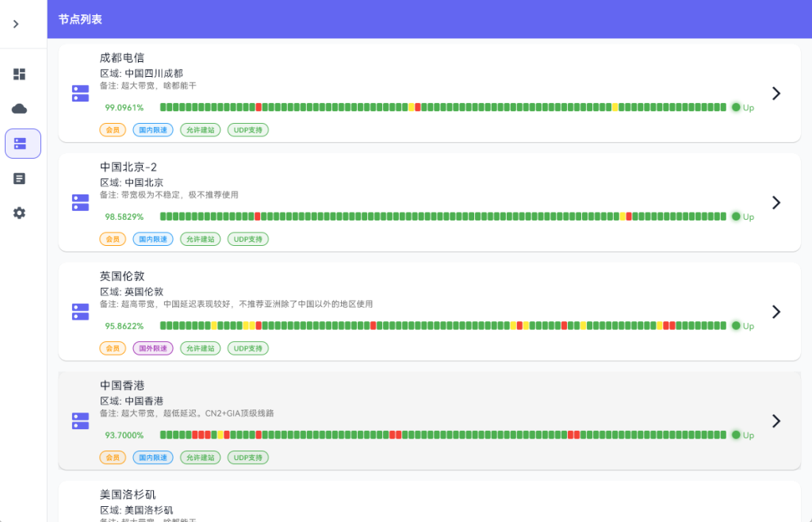This screenshot has height=522, width=812.
Task: Expand 英国伦敦 node with right chevron
Action: tap(776, 312)
